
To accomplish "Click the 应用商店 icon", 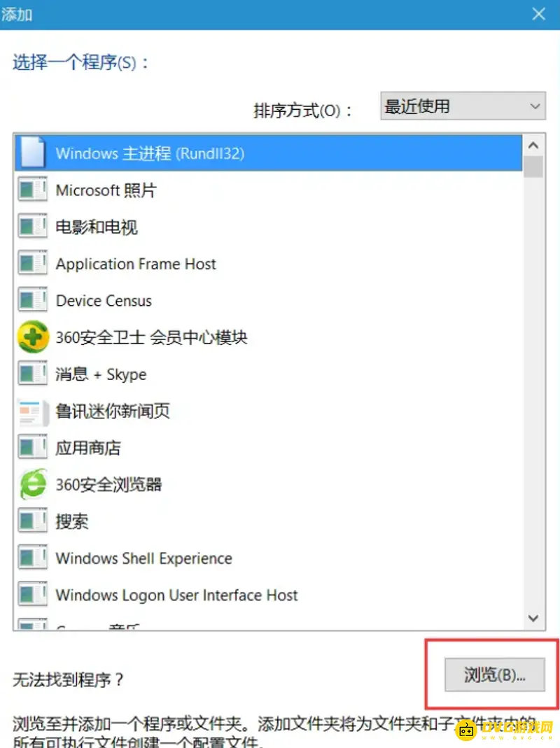I will coord(33,447).
